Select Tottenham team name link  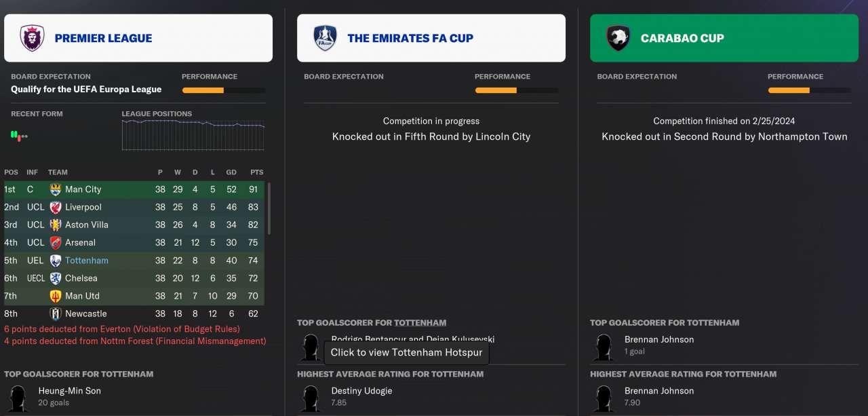coord(86,261)
